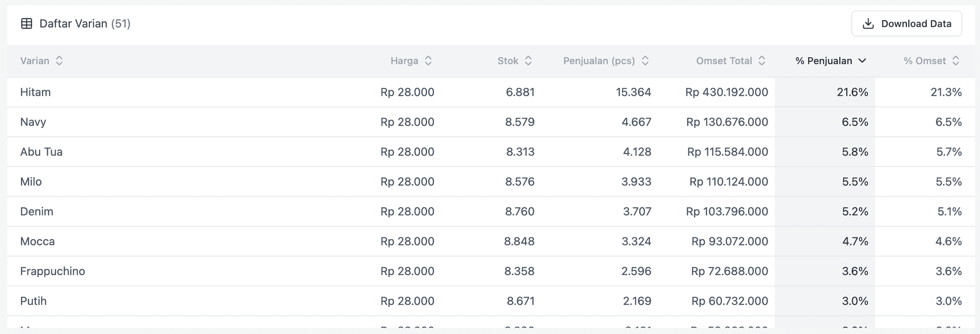Click the Denim variant name

36,212
